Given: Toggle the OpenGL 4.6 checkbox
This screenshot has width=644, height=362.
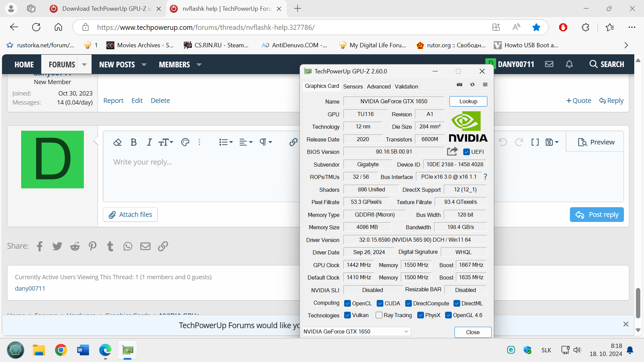Looking at the screenshot, I should [448, 315].
